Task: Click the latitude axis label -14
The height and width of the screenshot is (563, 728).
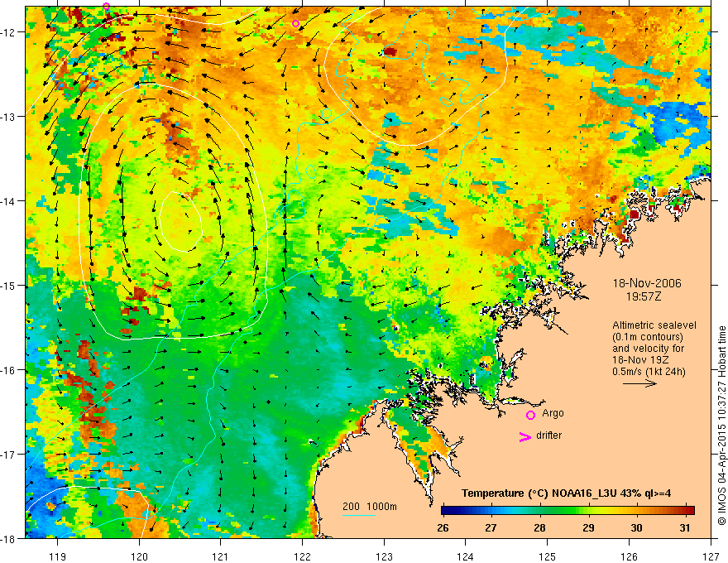Action: 7,201
